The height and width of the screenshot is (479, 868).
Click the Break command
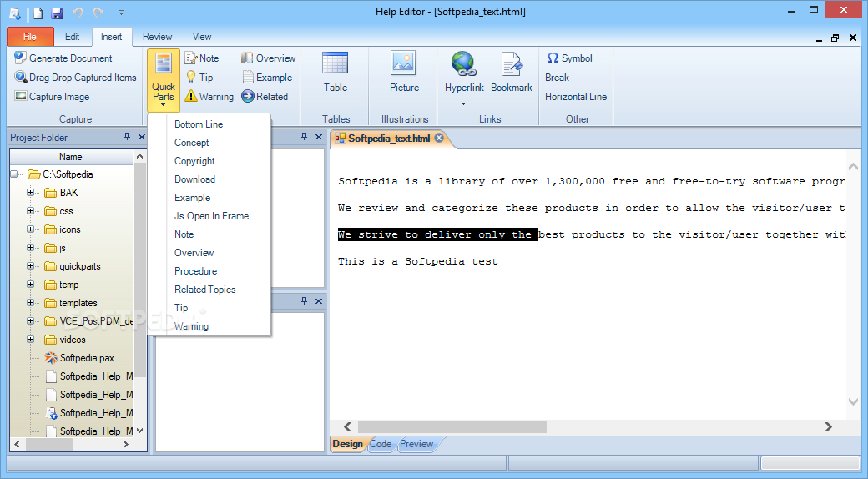(x=557, y=78)
